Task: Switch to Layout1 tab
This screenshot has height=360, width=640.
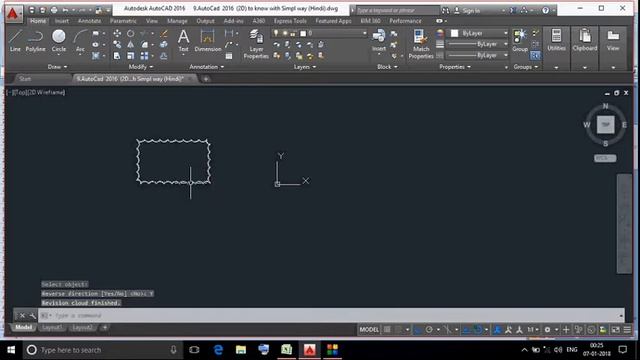Action: coord(52,328)
